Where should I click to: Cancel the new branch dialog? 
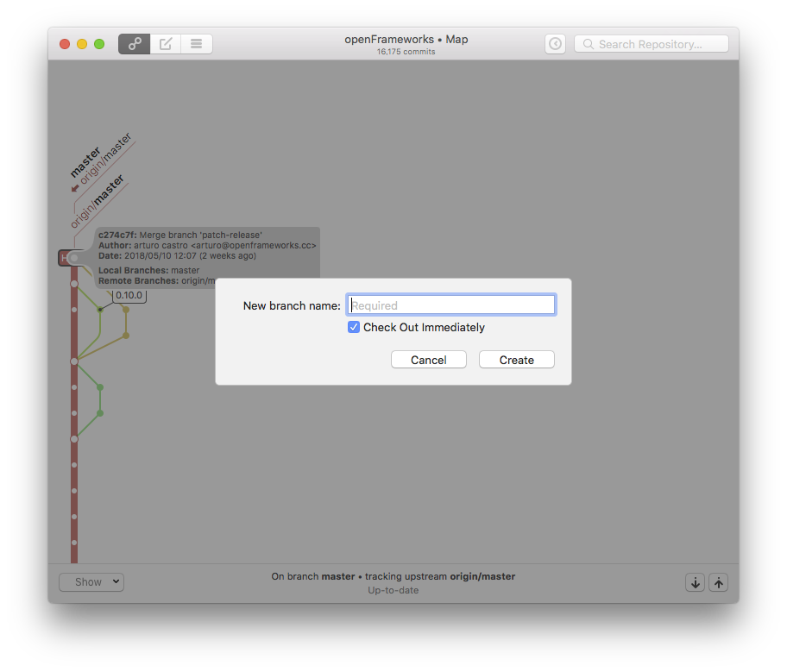click(429, 360)
